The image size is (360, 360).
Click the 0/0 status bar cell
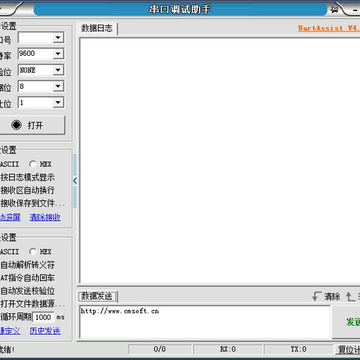click(160, 349)
